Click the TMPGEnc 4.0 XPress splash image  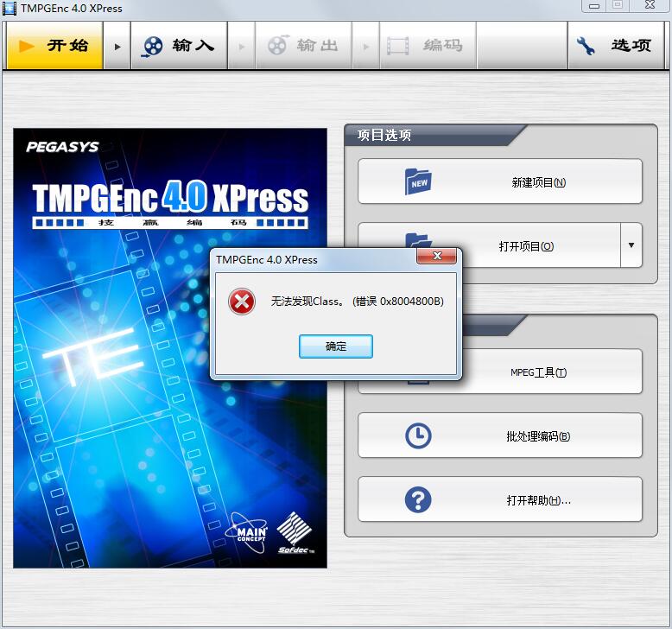[169, 347]
